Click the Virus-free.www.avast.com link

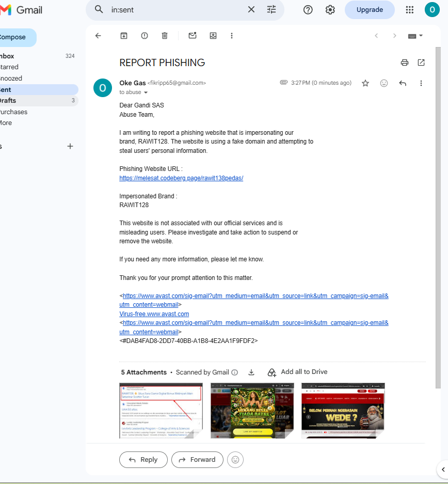coord(154,314)
